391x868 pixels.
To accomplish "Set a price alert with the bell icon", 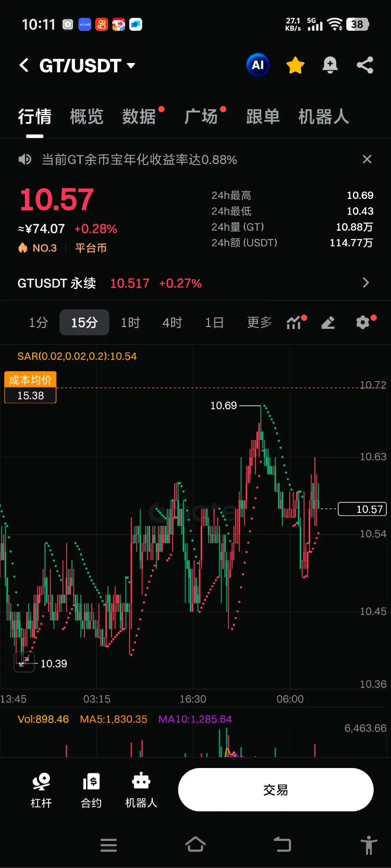I will (330, 65).
